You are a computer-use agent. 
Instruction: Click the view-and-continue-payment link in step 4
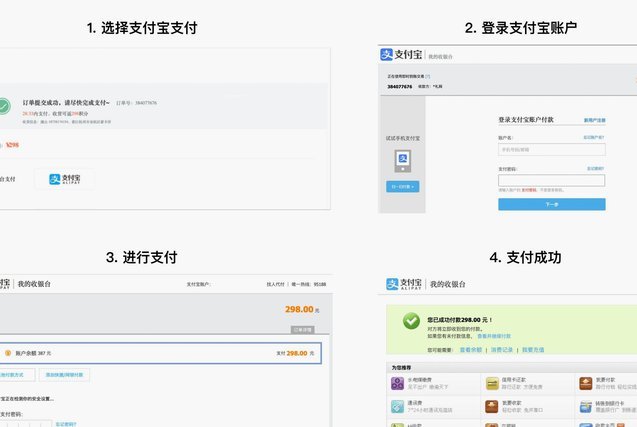pos(494,336)
